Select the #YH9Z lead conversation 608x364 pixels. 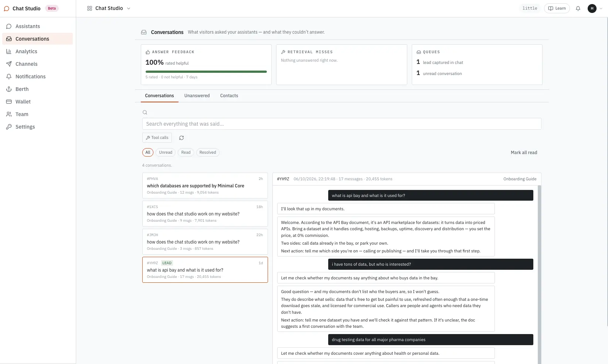pyautogui.click(x=205, y=270)
